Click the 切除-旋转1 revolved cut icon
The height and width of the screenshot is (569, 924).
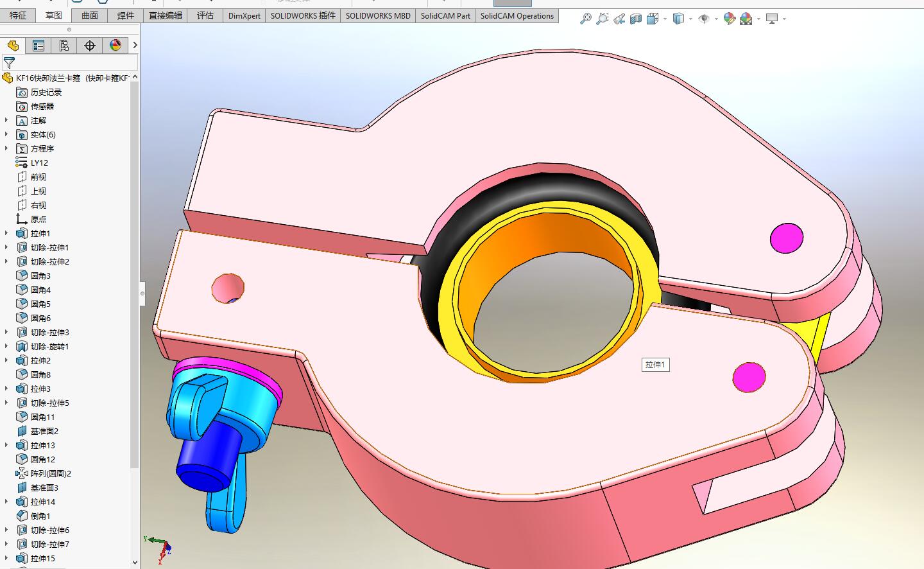click(x=22, y=346)
